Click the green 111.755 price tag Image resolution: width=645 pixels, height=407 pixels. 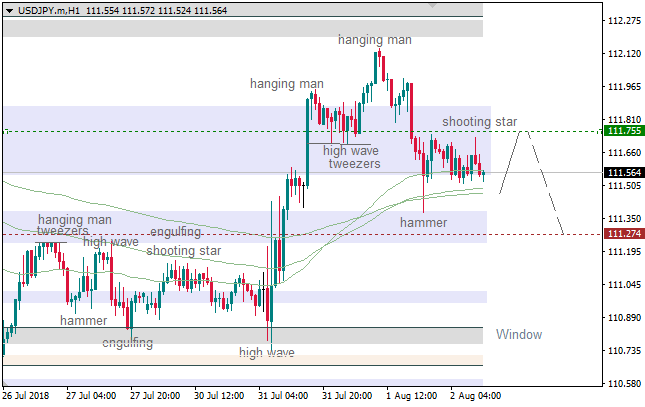[x=623, y=131]
